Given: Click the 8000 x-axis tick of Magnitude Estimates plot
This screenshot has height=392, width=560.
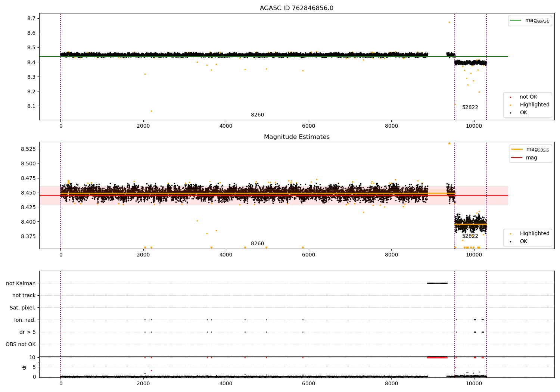Looking at the screenshot, I should click(391, 255).
